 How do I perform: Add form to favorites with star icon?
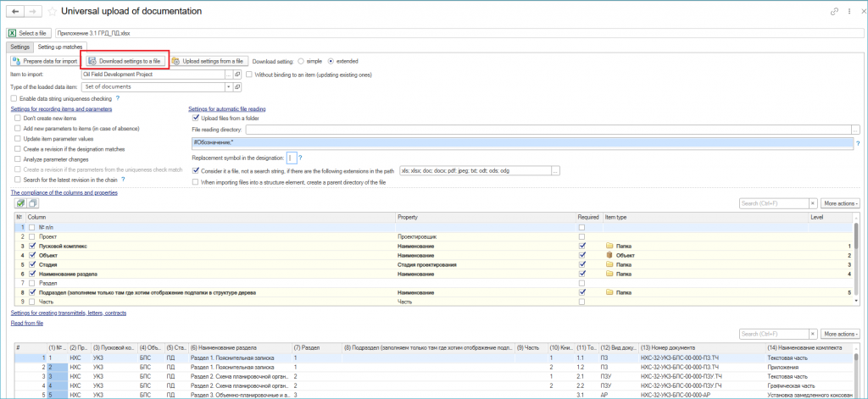(x=53, y=12)
